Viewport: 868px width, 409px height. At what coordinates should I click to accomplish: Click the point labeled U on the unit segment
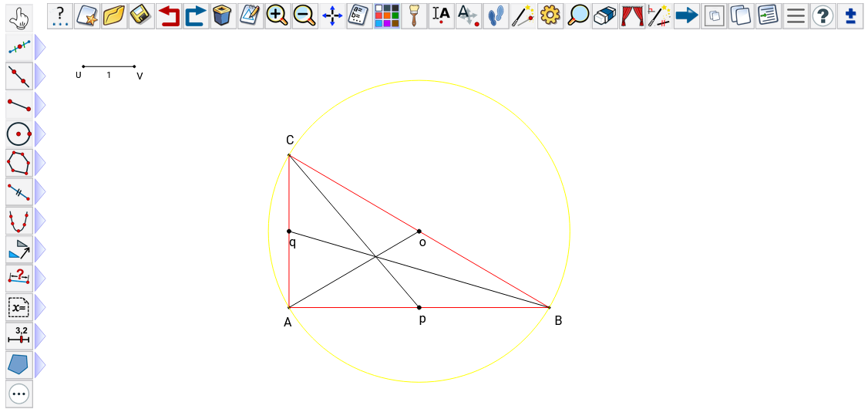83,66
